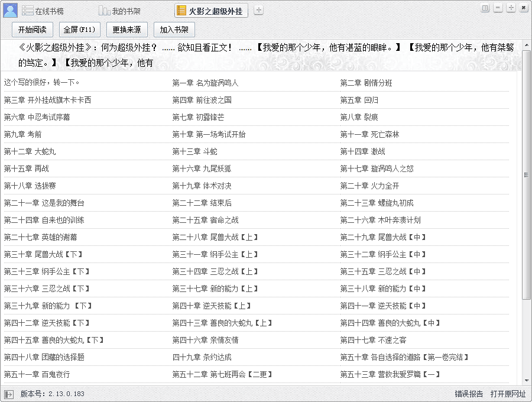532x402 pixels.
Task: Select the 火影之超级外挂 book tab
Action: 212,11
